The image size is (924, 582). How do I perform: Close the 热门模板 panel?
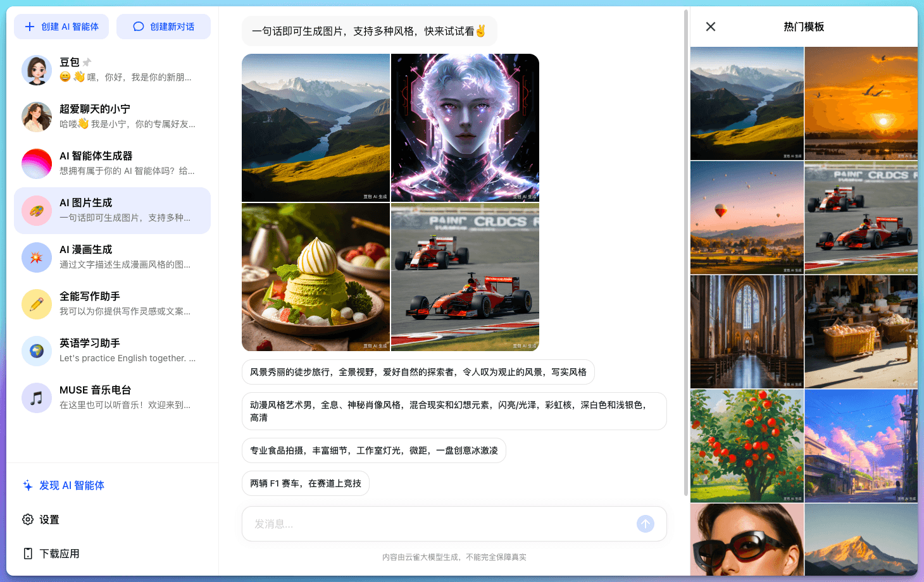coord(711,27)
